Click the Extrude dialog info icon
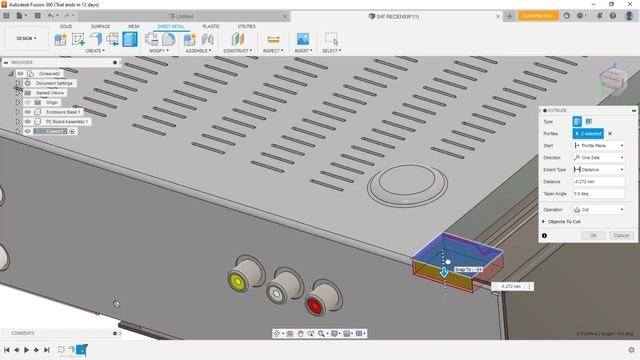The height and width of the screenshot is (360, 640). (544, 236)
